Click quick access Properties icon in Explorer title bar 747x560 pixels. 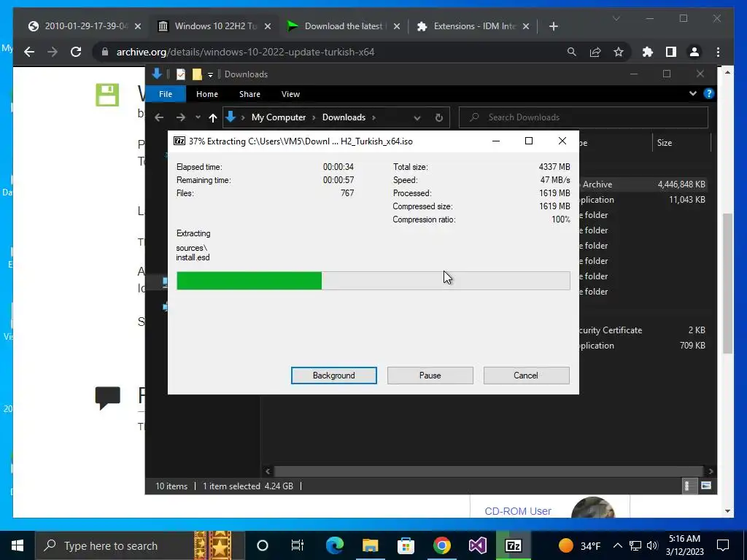[181, 74]
